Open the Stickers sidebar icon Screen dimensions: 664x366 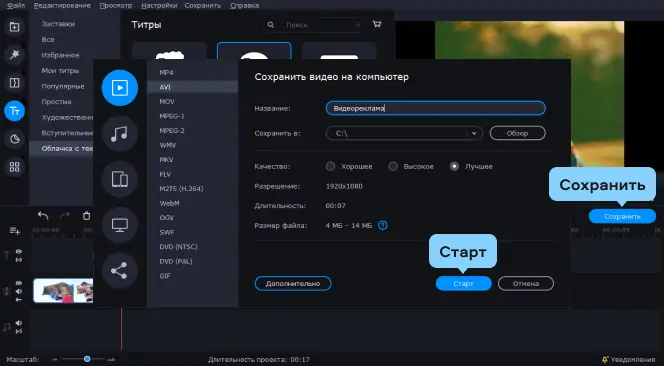(x=14, y=139)
